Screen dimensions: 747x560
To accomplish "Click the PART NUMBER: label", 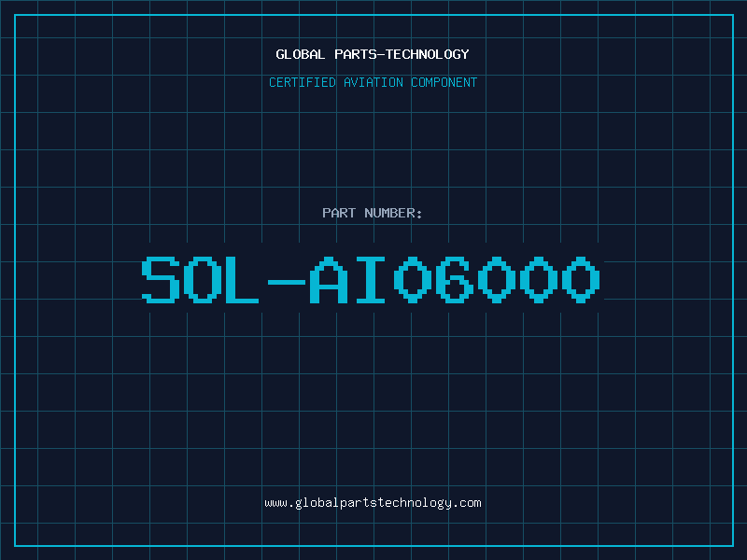I will click(x=372, y=213).
